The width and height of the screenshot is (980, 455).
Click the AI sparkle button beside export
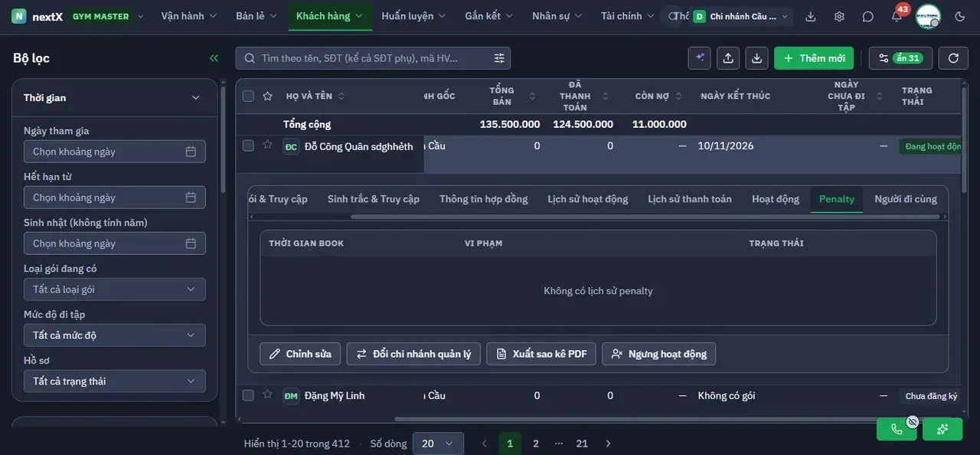pos(699,58)
